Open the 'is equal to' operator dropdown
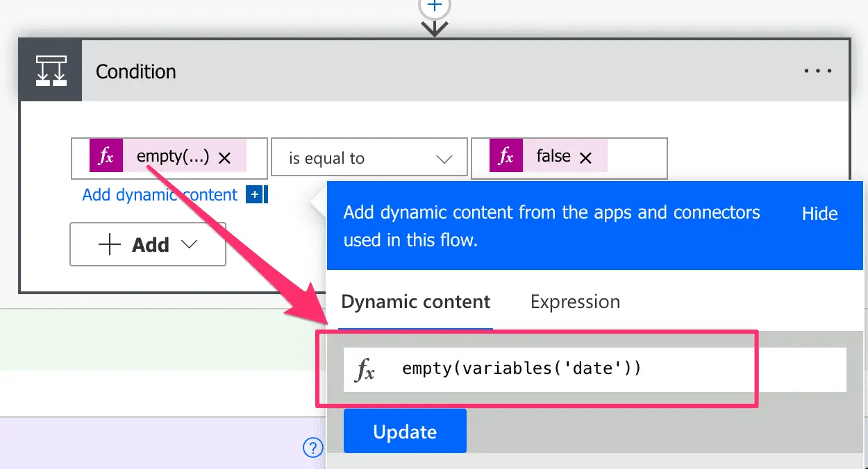Screen dimensions: 868x469 click(369, 157)
